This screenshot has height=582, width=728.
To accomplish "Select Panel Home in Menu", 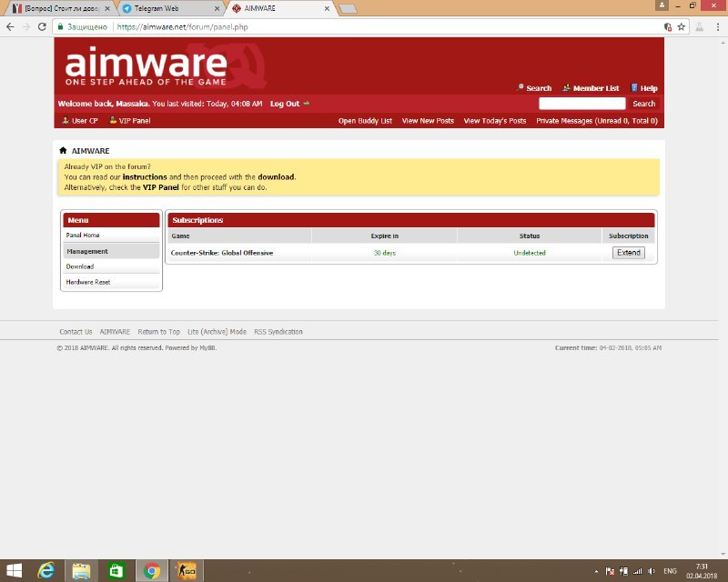I will click(111, 236).
